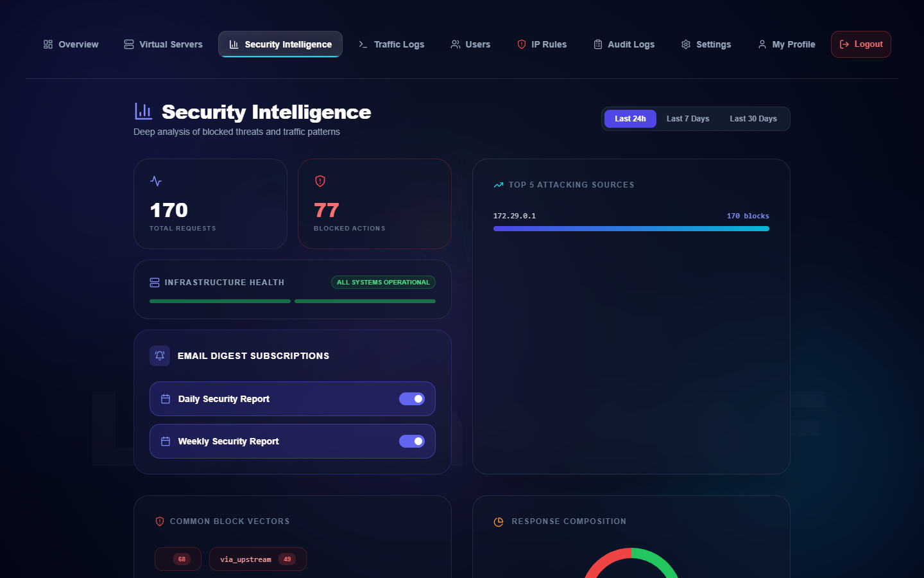Viewport: 924px width, 578px height.
Task: Click the via_upstream block vector chip
Action: 257,559
